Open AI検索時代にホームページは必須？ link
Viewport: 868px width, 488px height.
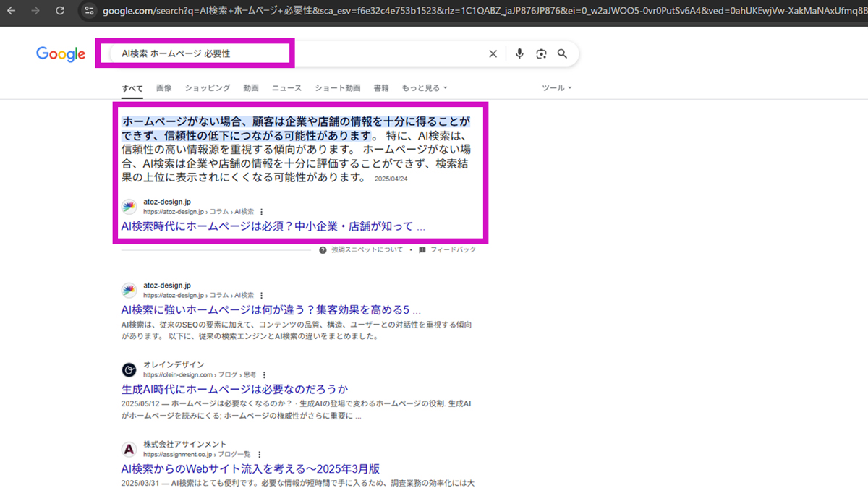pos(273,226)
